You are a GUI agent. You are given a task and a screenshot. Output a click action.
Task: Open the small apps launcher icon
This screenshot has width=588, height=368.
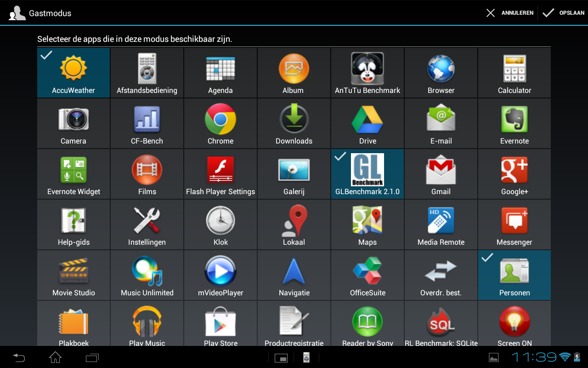[x=281, y=357]
